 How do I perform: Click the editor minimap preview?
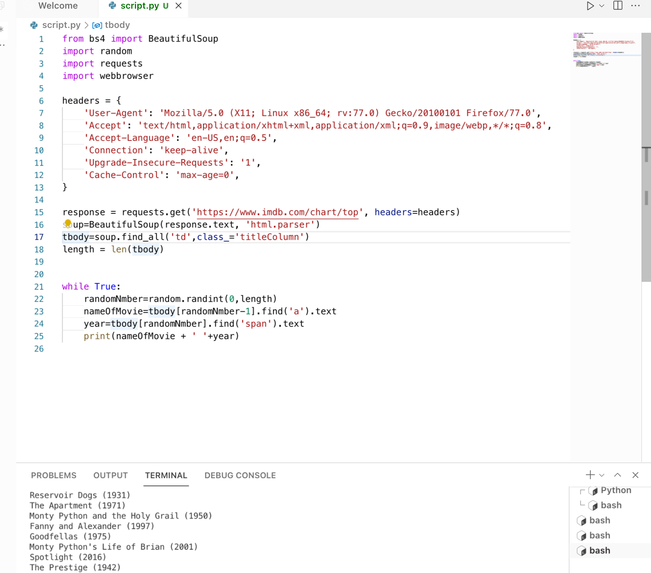[x=606, y=51]
